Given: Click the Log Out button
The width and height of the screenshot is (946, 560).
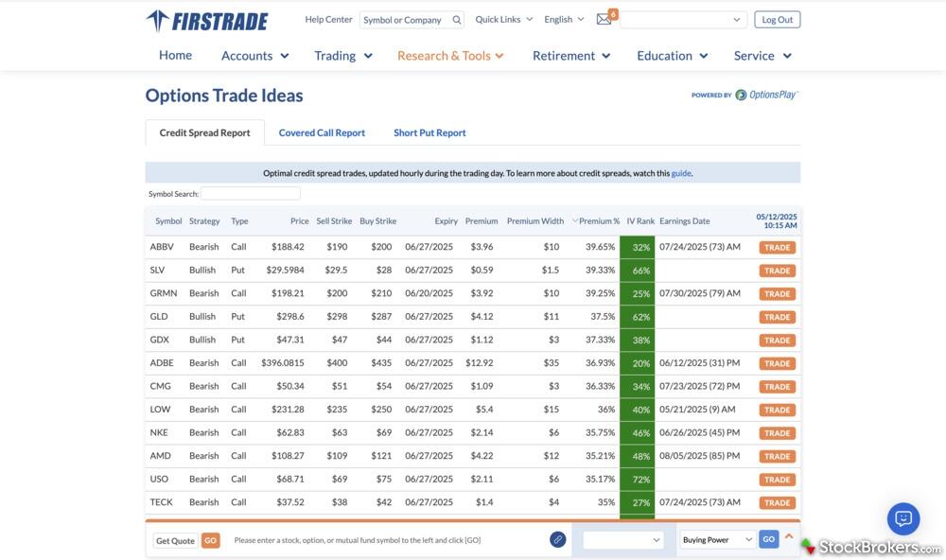Looking at the screenshot, I should 777,20.
